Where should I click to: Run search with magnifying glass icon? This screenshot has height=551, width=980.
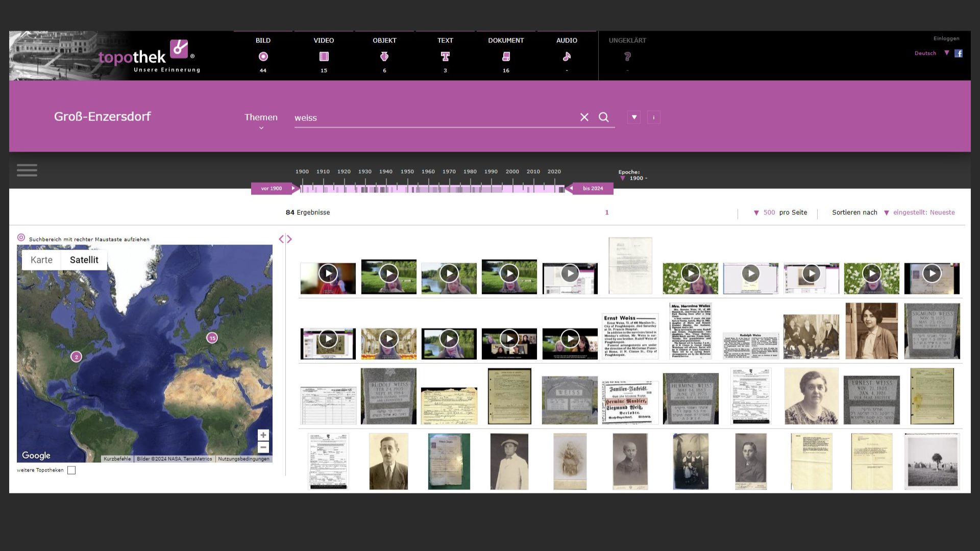604,117
